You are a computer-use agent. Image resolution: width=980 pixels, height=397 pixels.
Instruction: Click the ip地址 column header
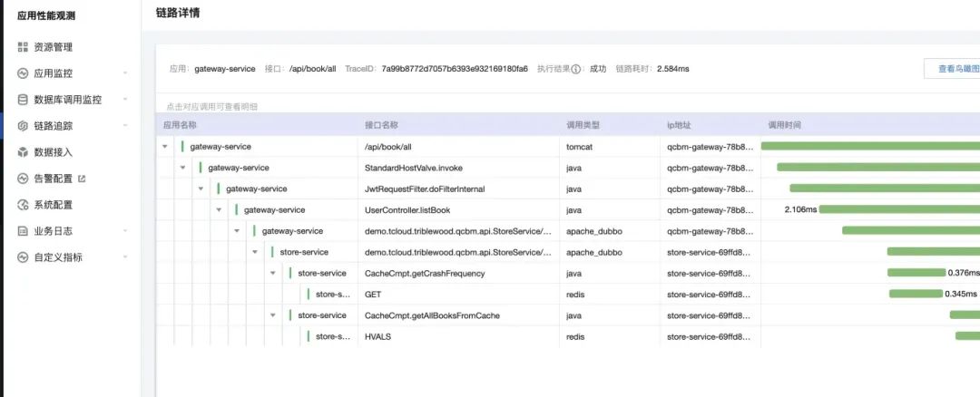coord(679,125)
